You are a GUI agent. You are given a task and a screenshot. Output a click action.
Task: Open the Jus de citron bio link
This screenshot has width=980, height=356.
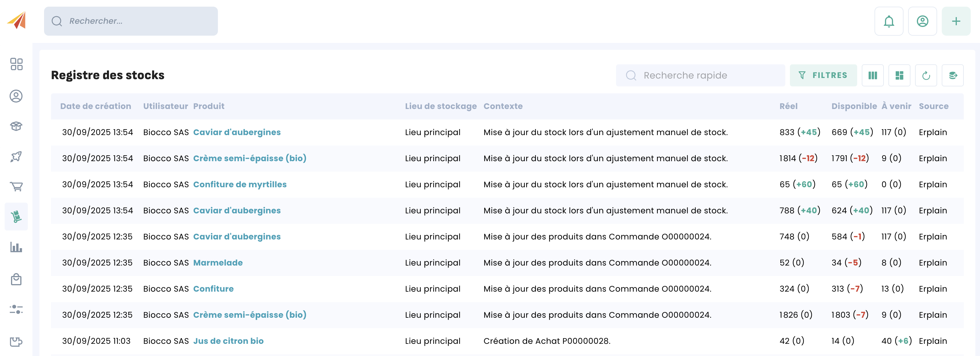pos(228,341)
